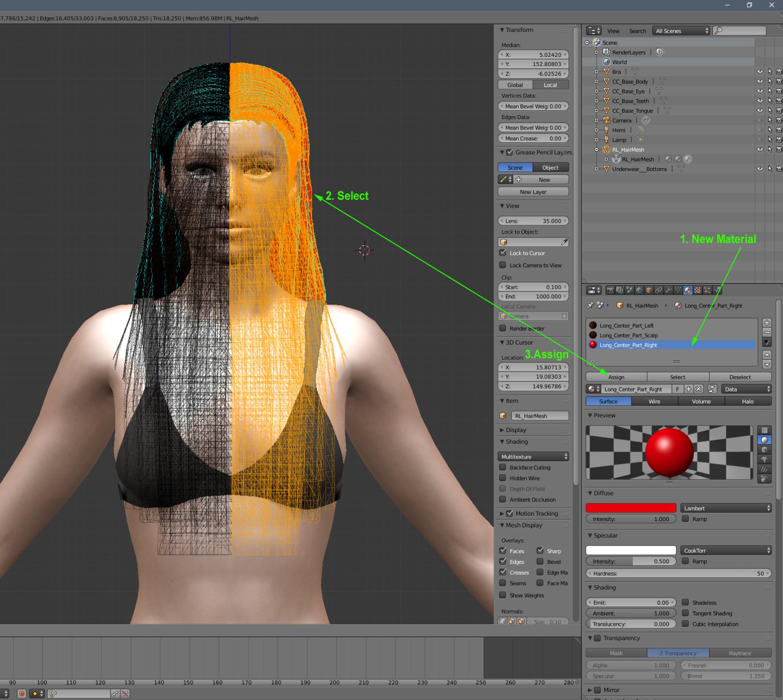Image resolution: width=783 pixels, height=700 pixels.
Task: Toggle the Seams overlay checkbox
Action: (x=503, y=583)
